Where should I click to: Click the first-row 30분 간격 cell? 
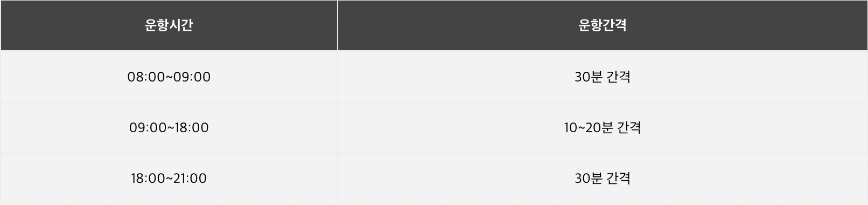603,77
